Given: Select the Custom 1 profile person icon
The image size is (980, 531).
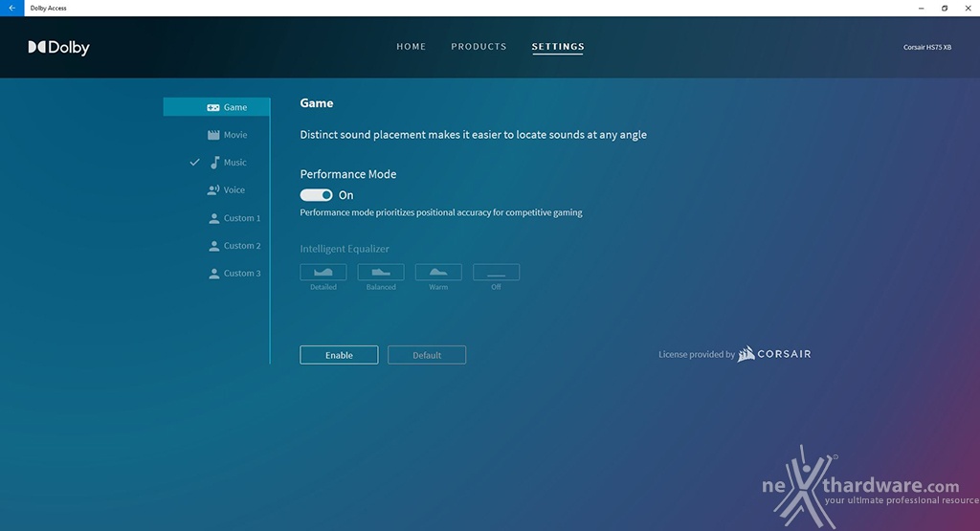Looking at the screenshot, I should (x=213, y=218).
